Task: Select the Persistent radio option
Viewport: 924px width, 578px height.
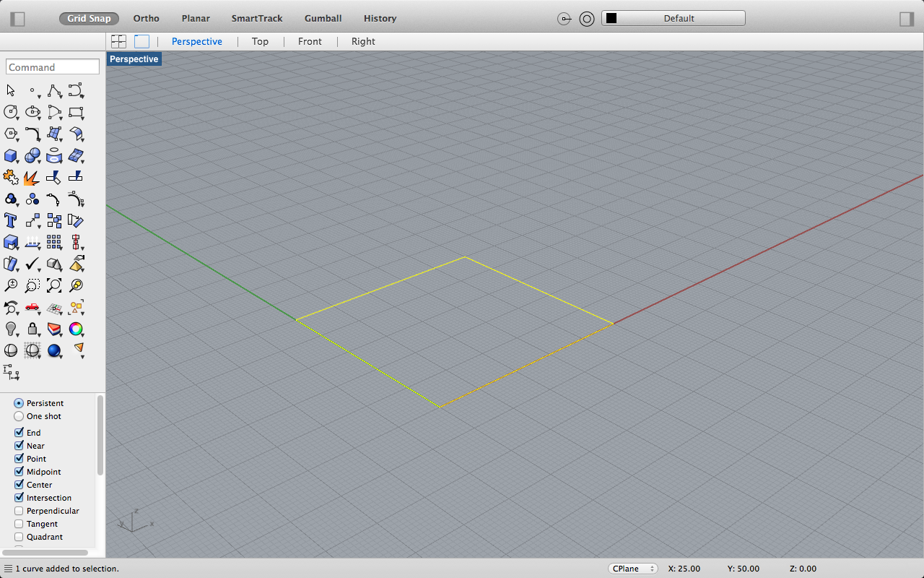Action: tap(19, 403)
